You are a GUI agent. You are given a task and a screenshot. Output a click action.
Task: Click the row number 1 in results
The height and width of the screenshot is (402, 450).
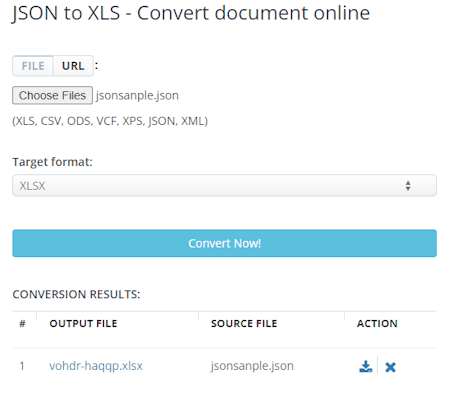(22, 366)
